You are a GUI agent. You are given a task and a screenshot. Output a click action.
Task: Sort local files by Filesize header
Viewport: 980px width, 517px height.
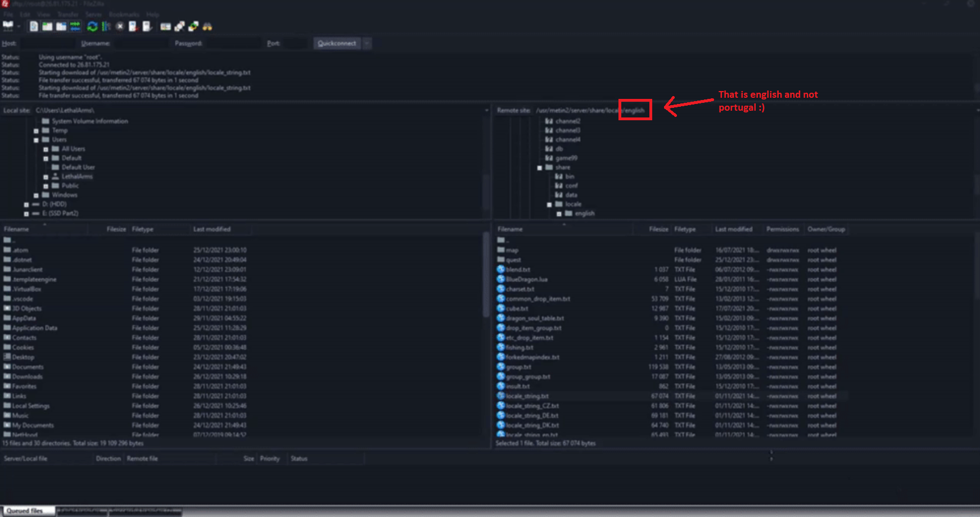coord(109,229)
